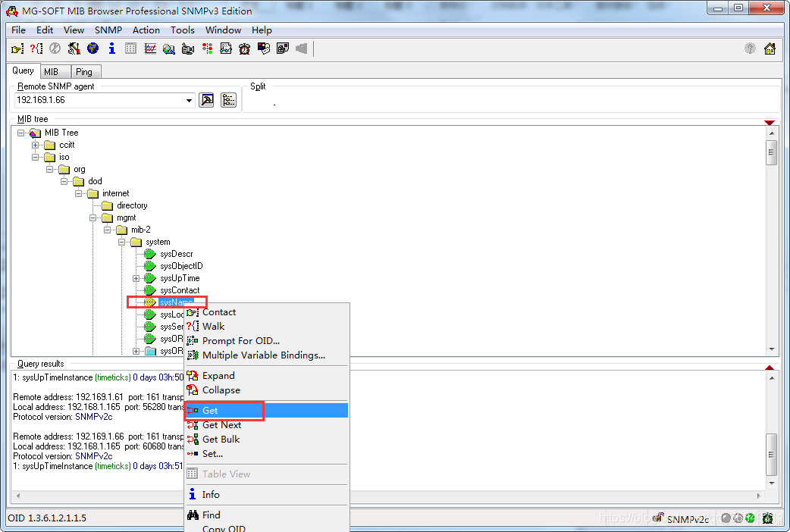790x532 pixels.
Task: Click the blue globe toolbar icon
Action: click(x=92, y=49)
